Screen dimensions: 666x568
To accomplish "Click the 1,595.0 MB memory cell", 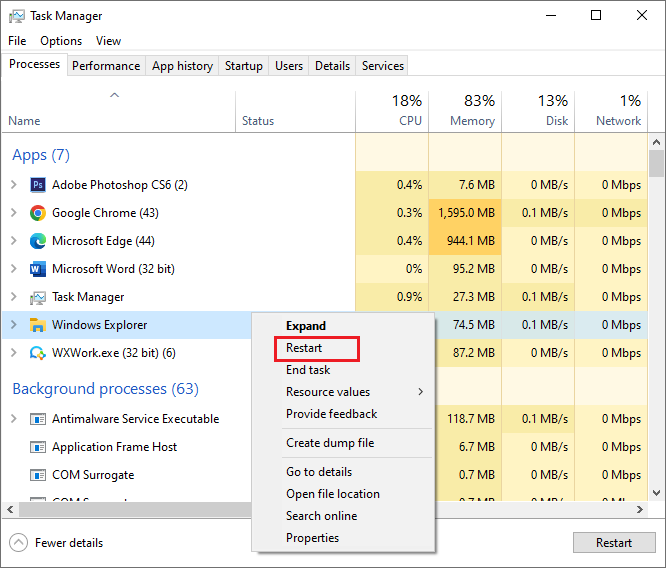I will (x=465, y=213).
